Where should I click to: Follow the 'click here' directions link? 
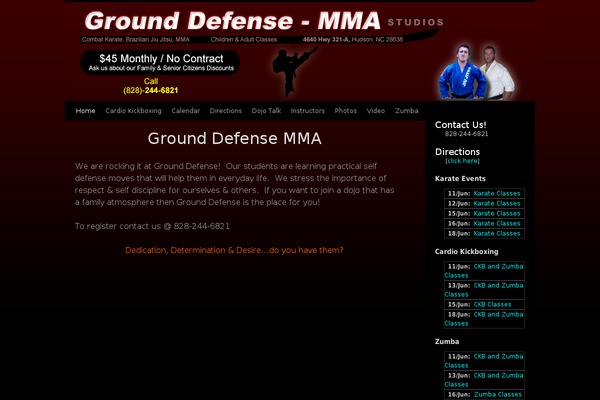[x=462, y=161]
